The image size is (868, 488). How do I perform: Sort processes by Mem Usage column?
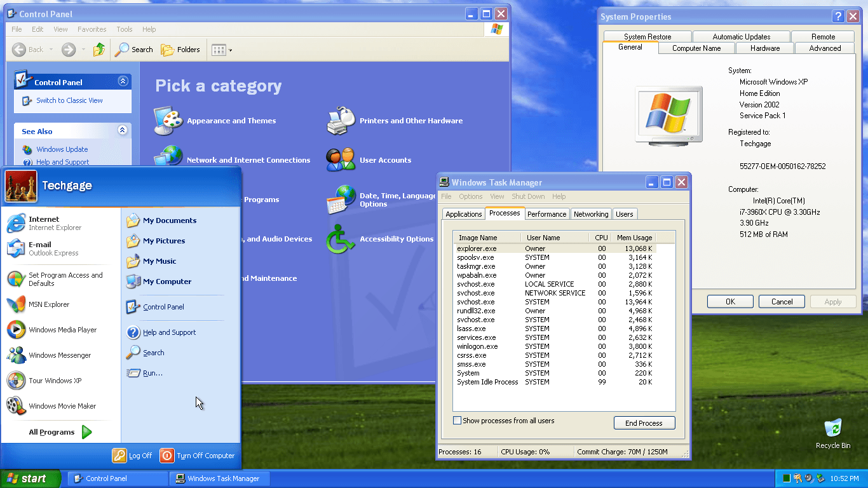pos(634,238)
